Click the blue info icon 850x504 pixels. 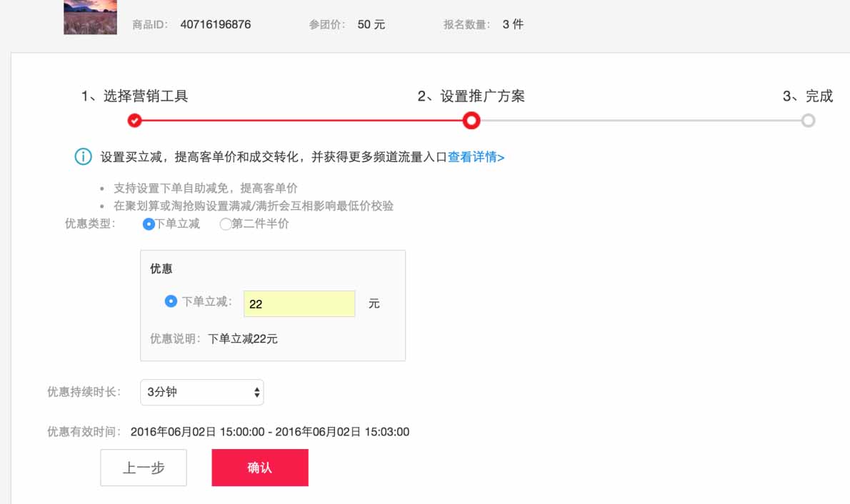click(83, 156)
